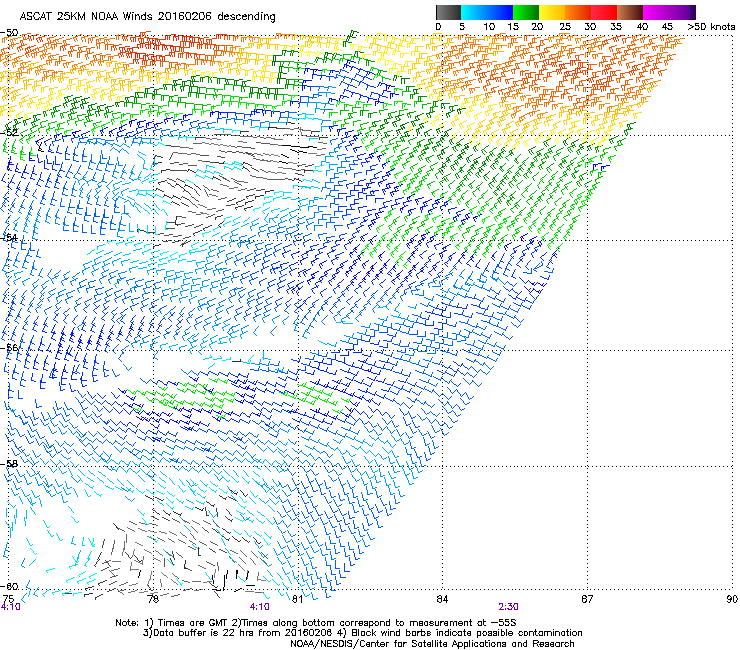Click the '-60' latitude label

tap(9, 586)
